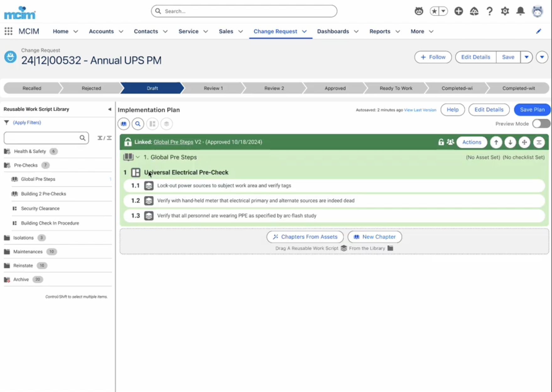Click the magnifier search icon in the plan toolbar
This screenshot has height=392, width=552.
coord(138,124)
